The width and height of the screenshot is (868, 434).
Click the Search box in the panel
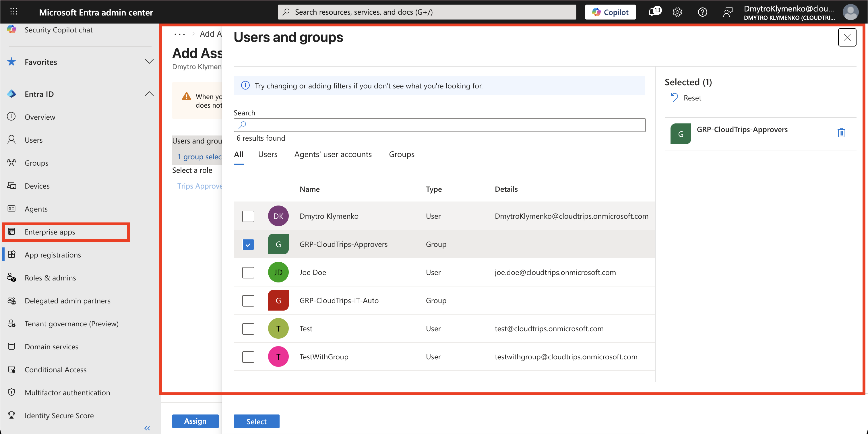coord(439,125)
